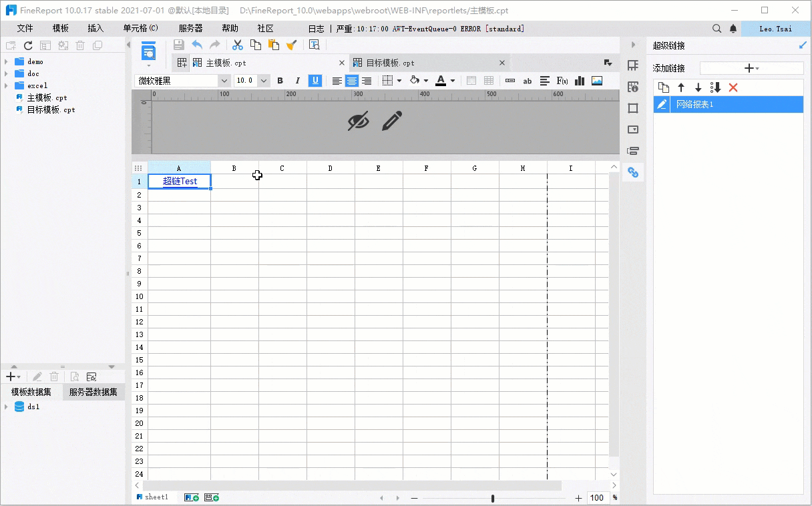
Task: Click the rich text lines icon
Action: coord(545,81)
